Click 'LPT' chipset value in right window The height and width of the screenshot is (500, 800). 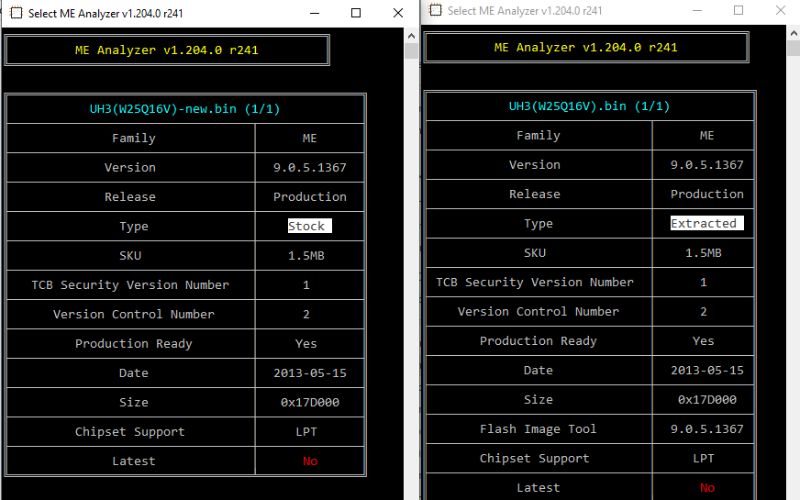coord(703,458)
